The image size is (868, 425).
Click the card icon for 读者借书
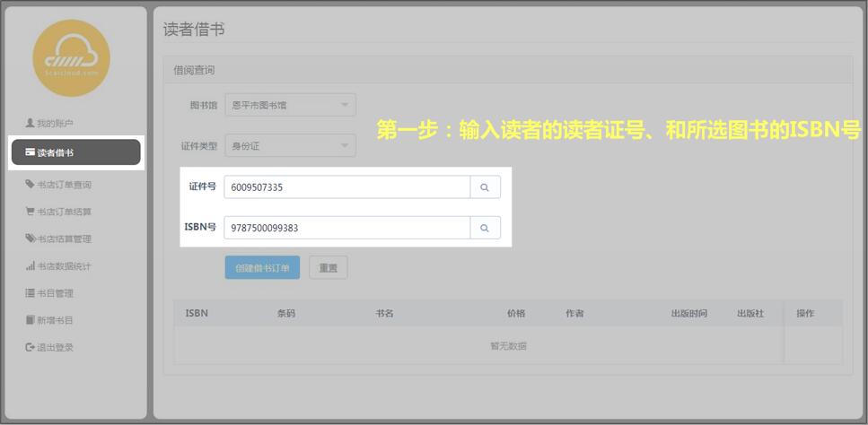pos(30,152)
